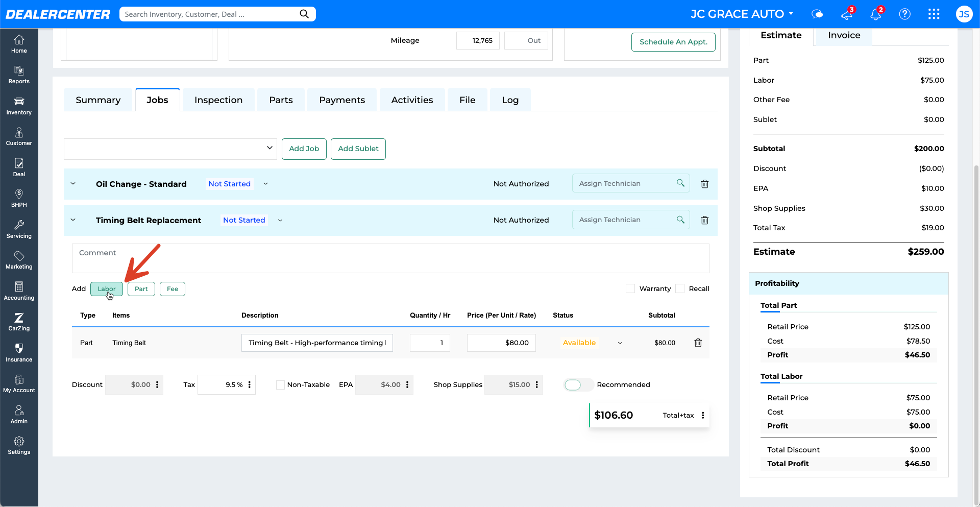Switch to the Summary tab

(98, 100)
